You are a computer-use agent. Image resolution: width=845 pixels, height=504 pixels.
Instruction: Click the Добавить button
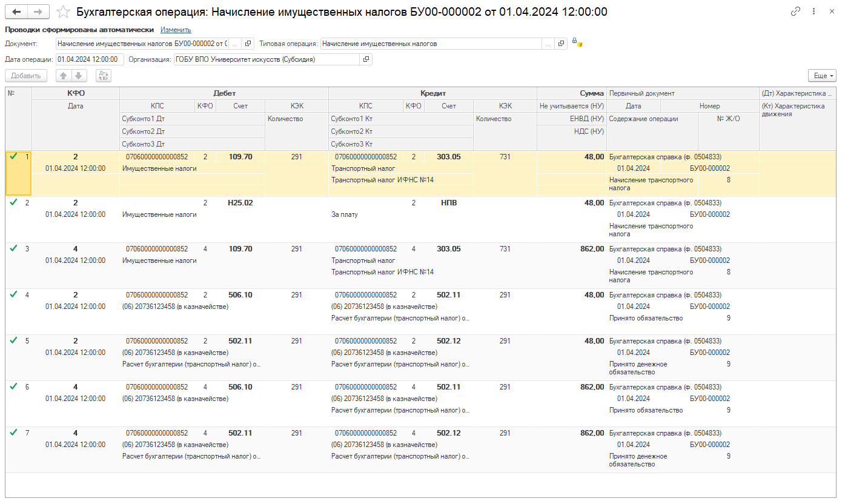point(26,76)
